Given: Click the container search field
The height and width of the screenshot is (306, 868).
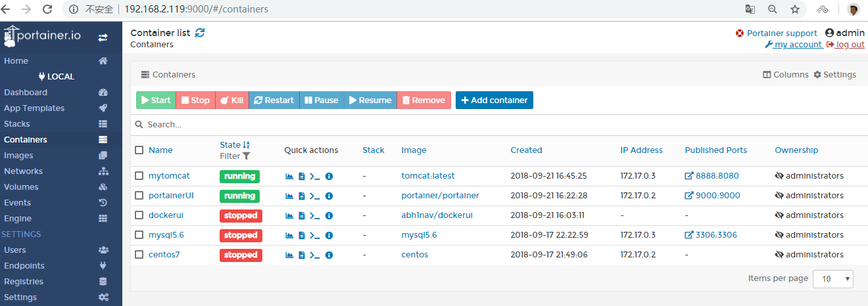Looking at the screenshot, I should pos(263,125).
